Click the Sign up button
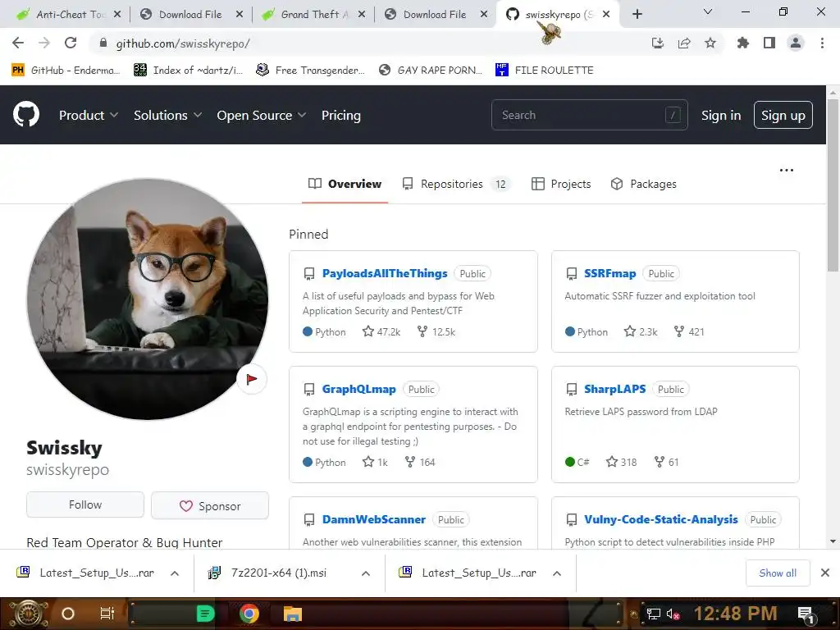Image resolution: width=840 pixels, height=630 pixels. [x=783, y=115]
